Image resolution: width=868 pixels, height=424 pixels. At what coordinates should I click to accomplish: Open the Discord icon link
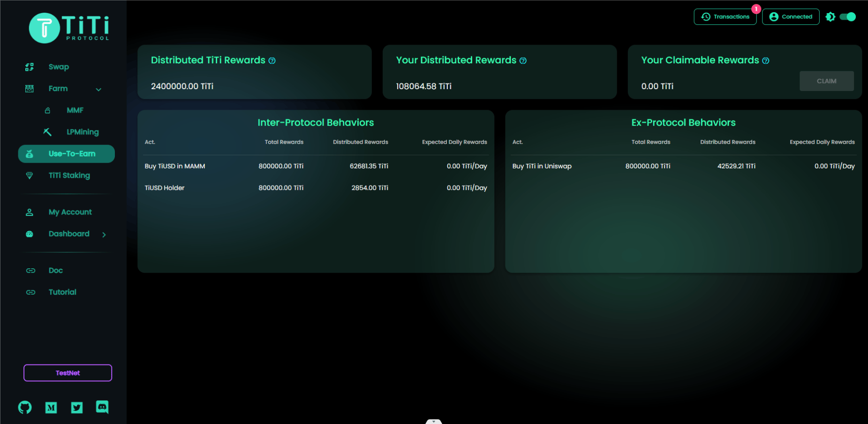click(102, 407)
